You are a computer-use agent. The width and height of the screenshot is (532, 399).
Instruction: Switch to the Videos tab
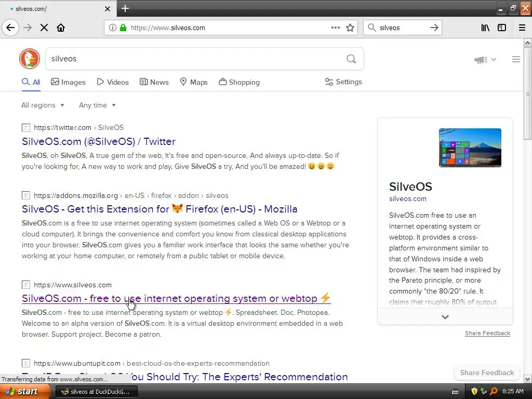click(x=113, y=82)
